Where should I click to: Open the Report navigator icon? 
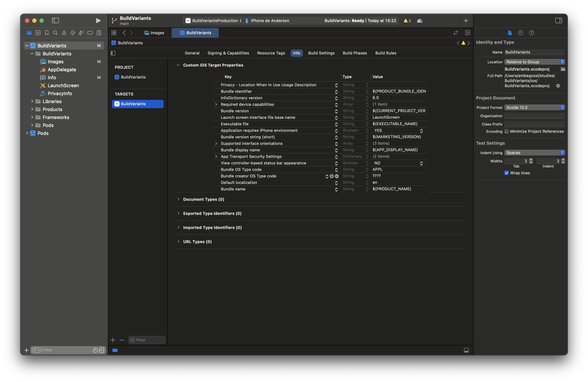pyautogui.click(x=99, y=33)
